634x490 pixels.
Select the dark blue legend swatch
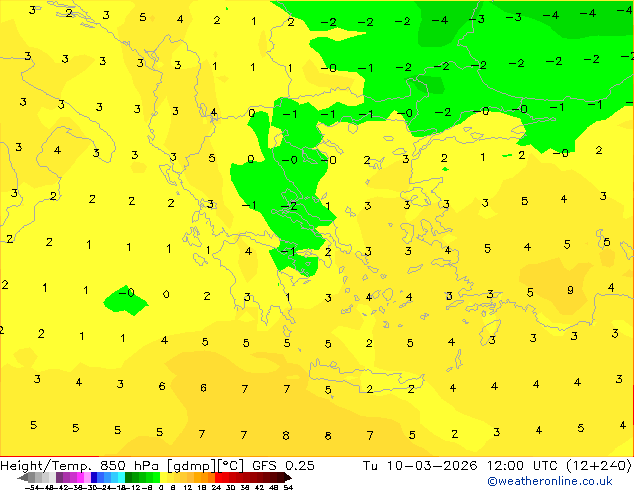point(94,477)
